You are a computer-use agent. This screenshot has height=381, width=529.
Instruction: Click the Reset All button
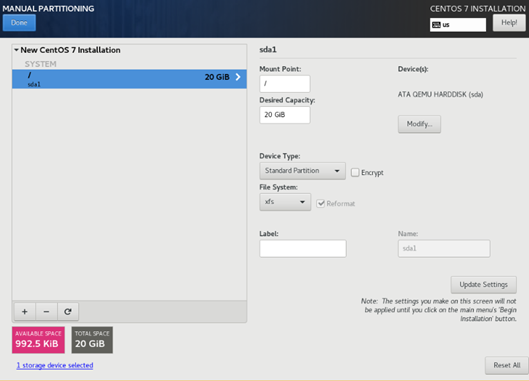pos(507,365)
